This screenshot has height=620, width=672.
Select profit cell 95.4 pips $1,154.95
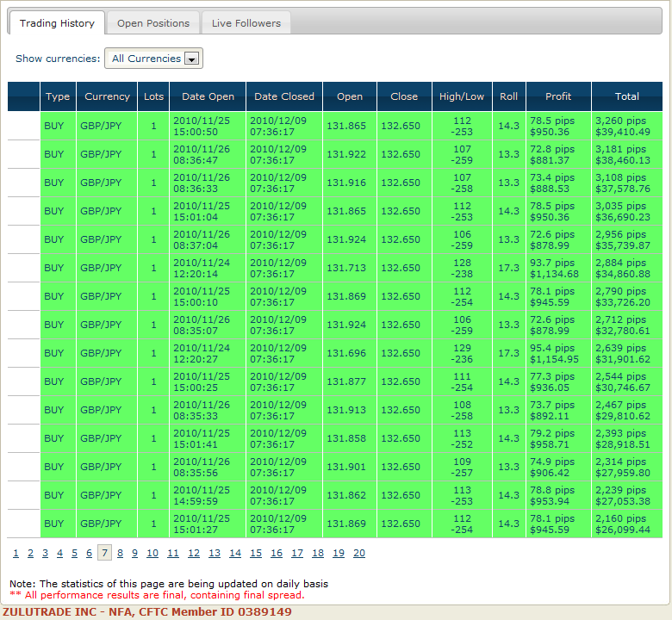[x=558, y=354]
